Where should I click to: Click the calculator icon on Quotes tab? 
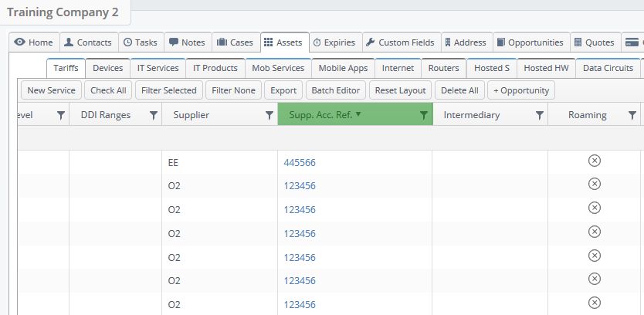[x=578, y=42]
